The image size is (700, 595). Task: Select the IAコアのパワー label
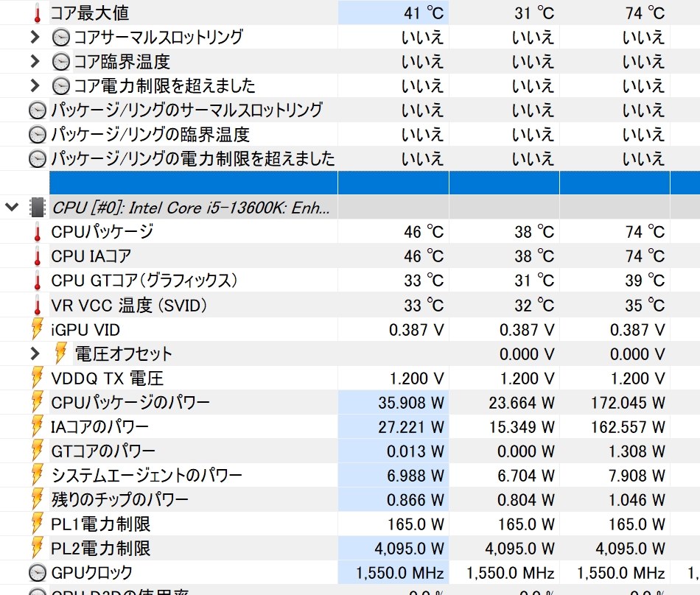pyautogui.click(x=99, y=427)
